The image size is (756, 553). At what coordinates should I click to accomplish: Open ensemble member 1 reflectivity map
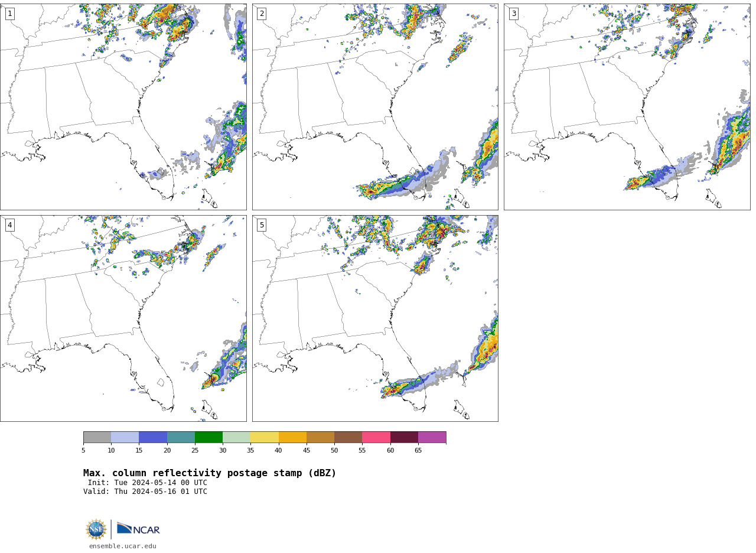click(123, 107)
